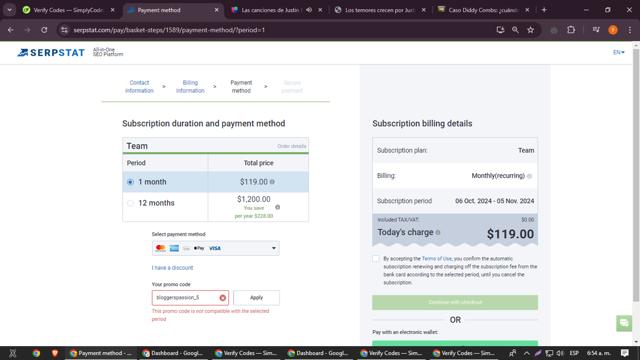Open Payment method window in taskbar
Viewport: 640px width, 360px height.
pos(101,353)
